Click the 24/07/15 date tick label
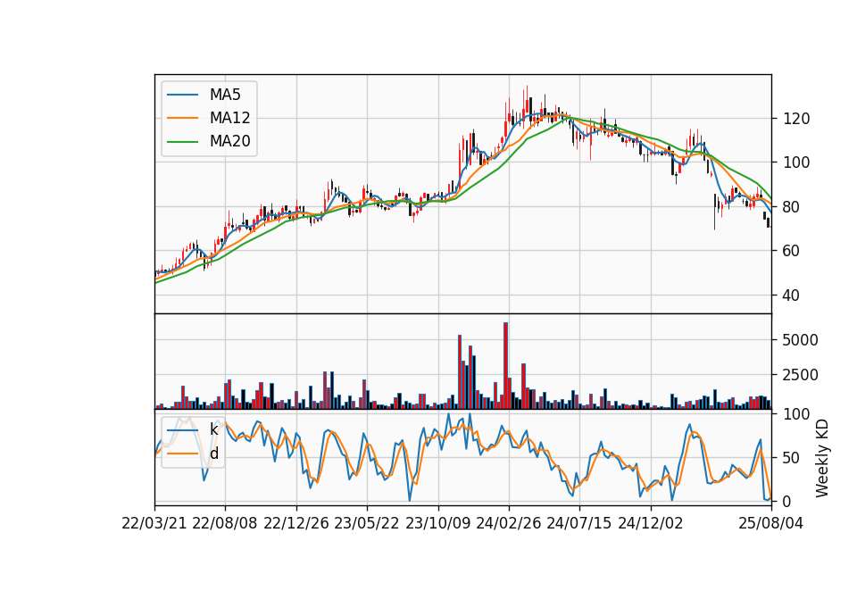857x616 pixels. click(x=579, y=523)
